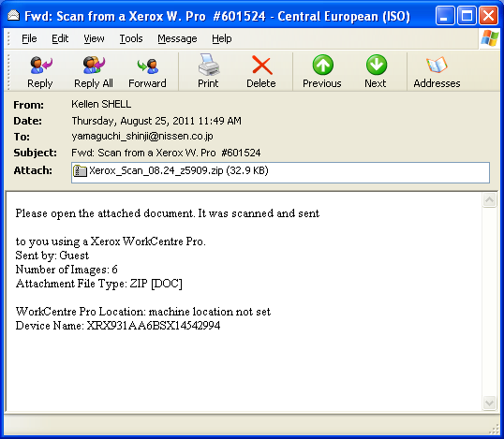
Task: Click the date Thursday, August 25, 2011
Action: (x=134, y=121)
